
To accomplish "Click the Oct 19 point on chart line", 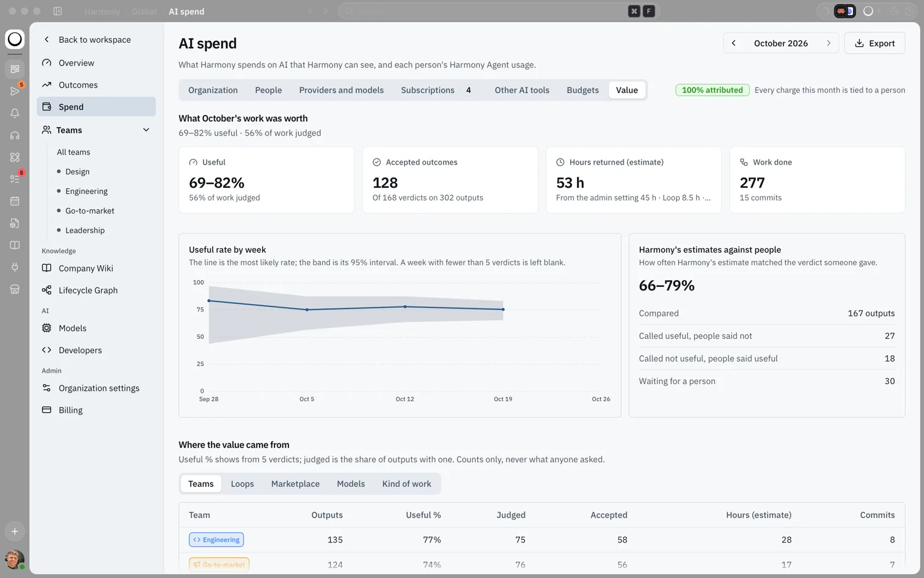I will (503, 309).
